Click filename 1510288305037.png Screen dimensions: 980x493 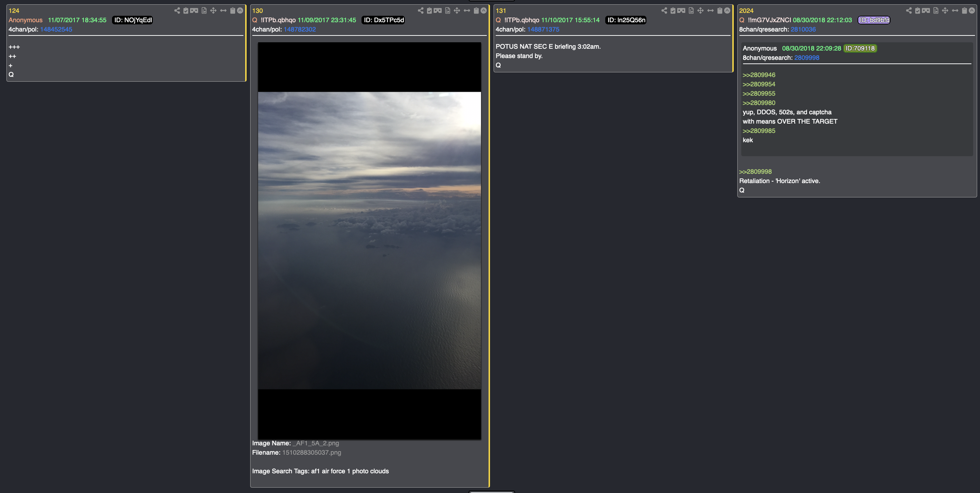tap(312, 453)
